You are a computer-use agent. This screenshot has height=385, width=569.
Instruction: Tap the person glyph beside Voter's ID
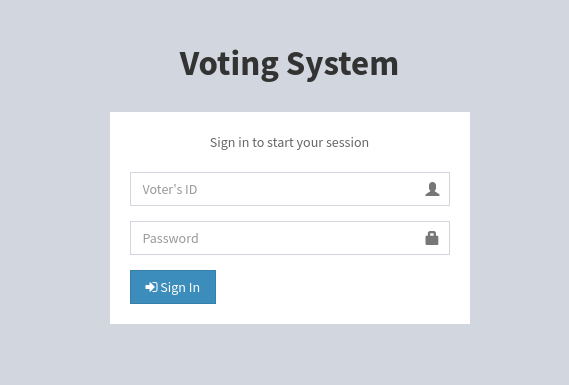click(x=432, y=189)
